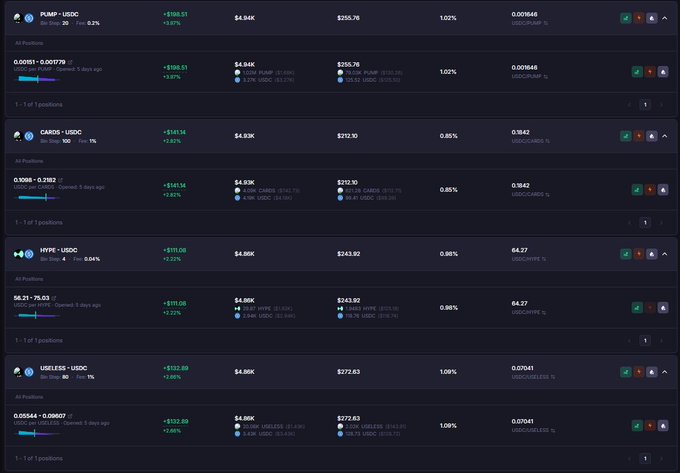Click the 1.09% value in USELESS header
This screenshot has width=680, height=473.
coord(448,372)
